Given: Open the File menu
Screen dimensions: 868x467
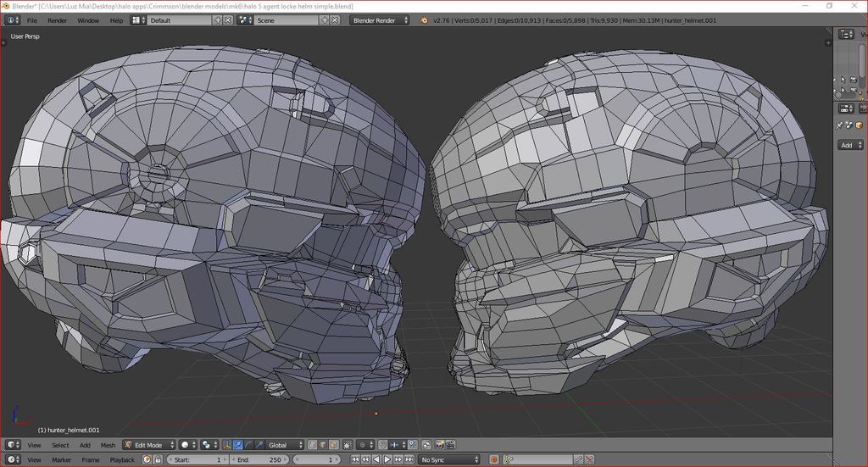Looking at the screenshot, I should [x=32, y=20].
